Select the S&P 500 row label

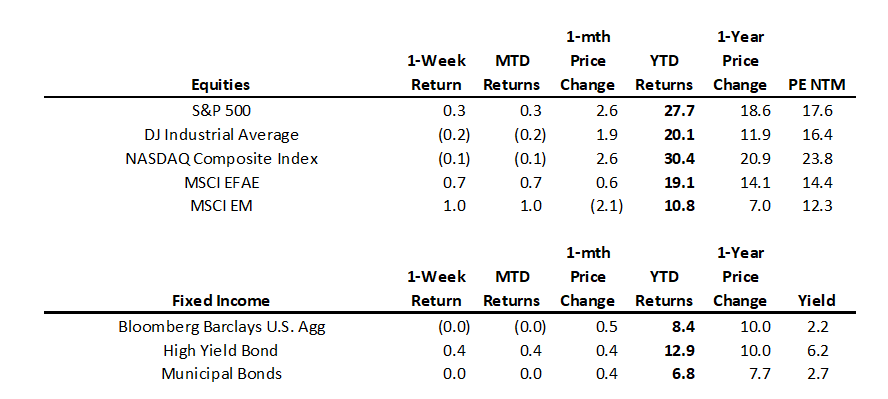click(221, 111)
